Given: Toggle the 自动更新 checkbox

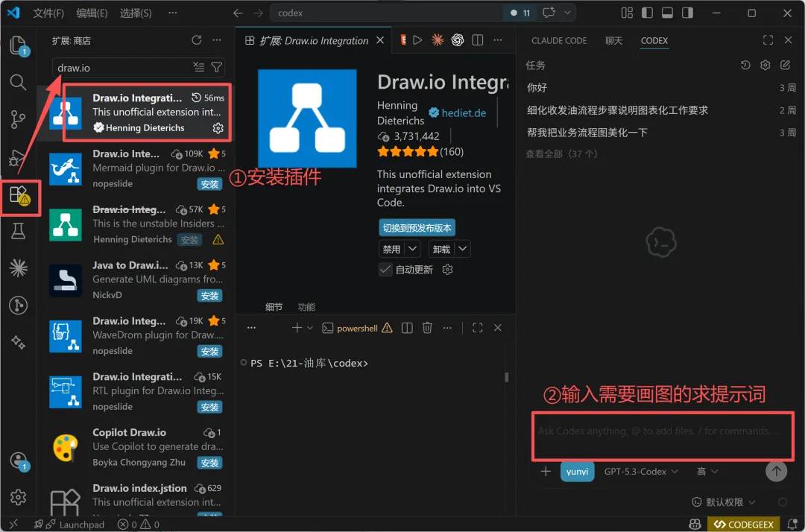Looking at the screenshot, I should pos(385,269).
